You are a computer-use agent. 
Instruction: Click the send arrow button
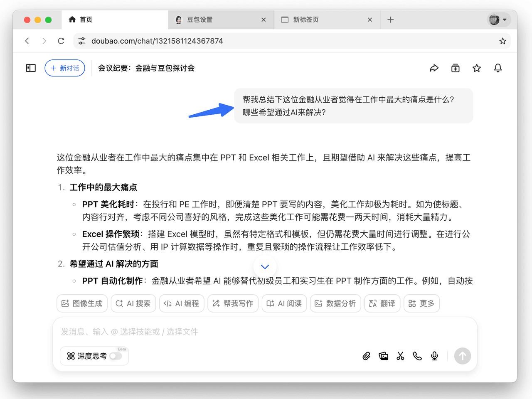click(x=462, y=356)
